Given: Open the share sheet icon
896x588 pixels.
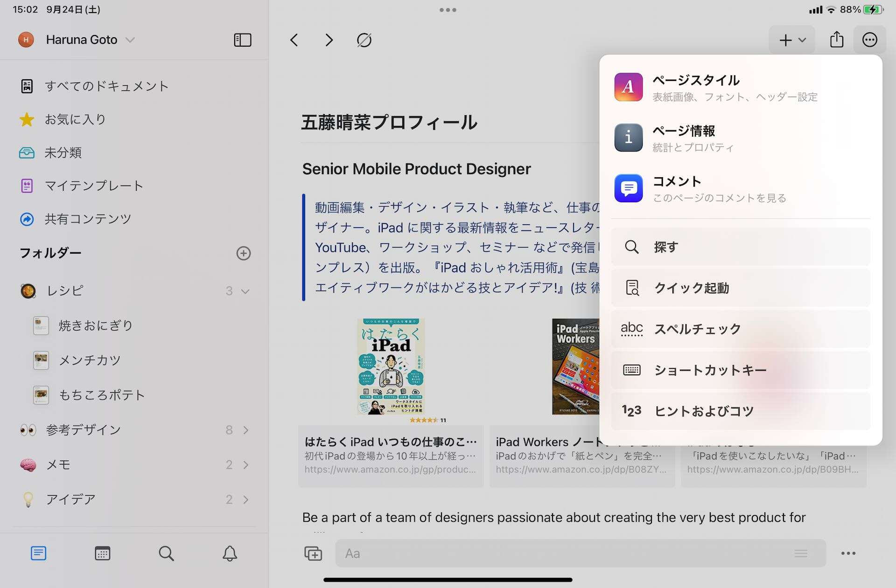Looking at the screenshot, I should pos(837,40).
